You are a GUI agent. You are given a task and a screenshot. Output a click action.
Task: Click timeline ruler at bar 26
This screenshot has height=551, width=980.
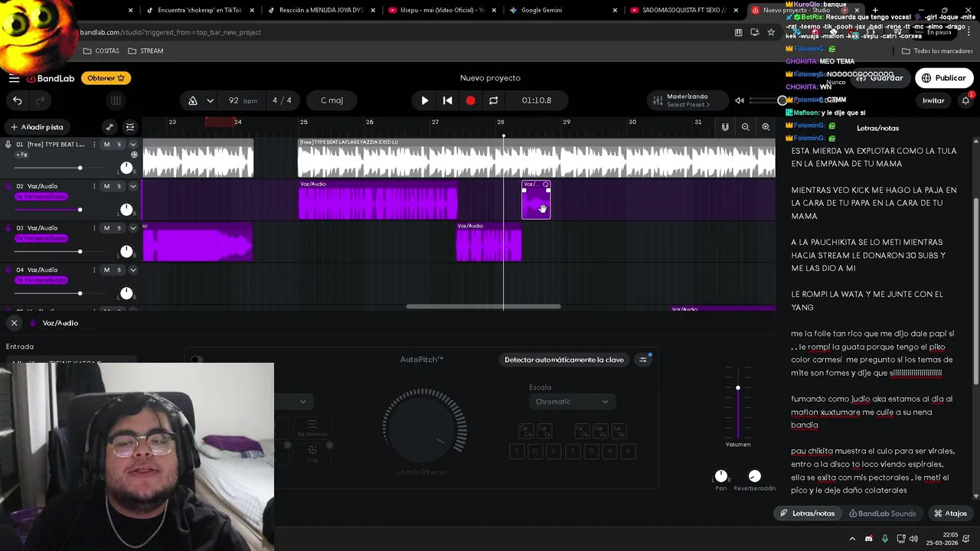369,122
